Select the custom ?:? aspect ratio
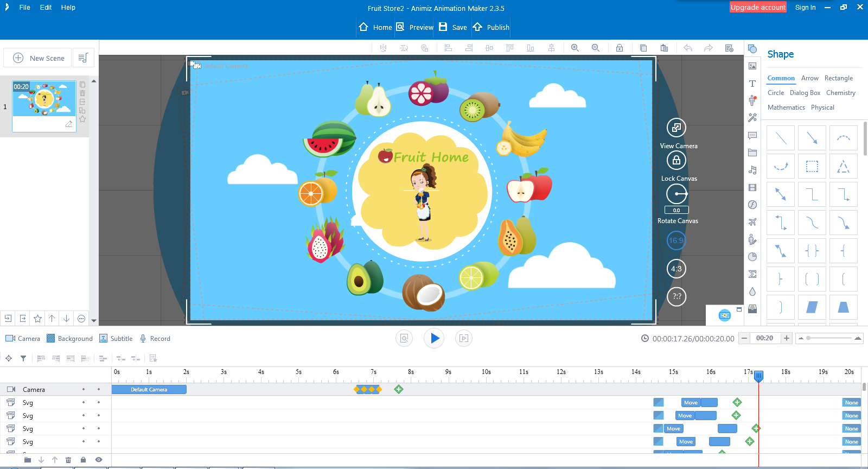The height and width of the screenshot is (469, 868). coord(676,296)
